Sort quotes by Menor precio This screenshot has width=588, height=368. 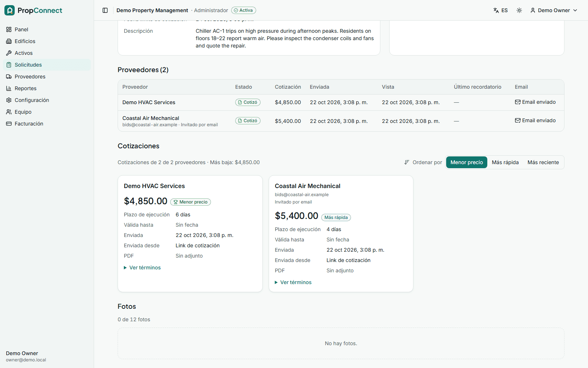click(x=467, y=162)
